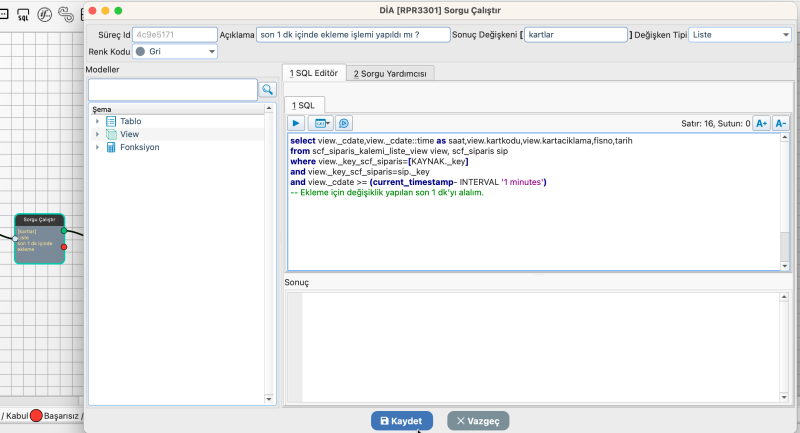Click the Vazgeç button
The width and height of the screenshot is (800, 433).
pos(478,421)
